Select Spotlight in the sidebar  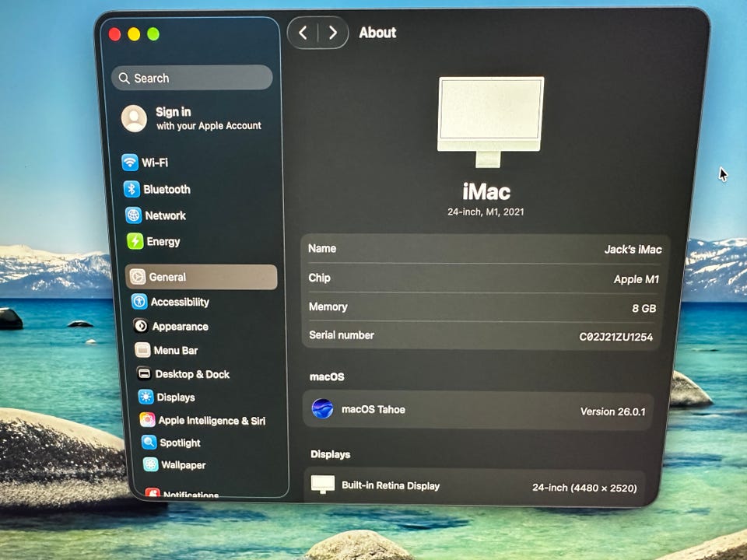click(x=180, y=443)
